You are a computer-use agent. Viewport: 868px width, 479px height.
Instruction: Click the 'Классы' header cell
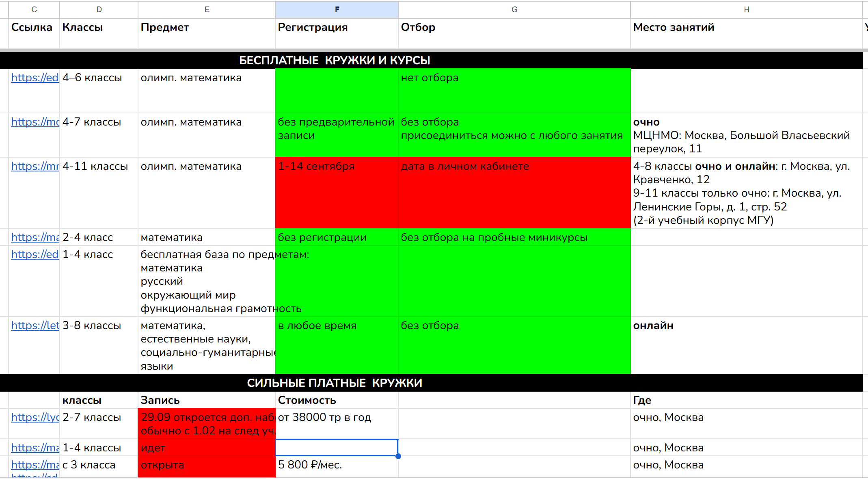[x=99, y=34]
